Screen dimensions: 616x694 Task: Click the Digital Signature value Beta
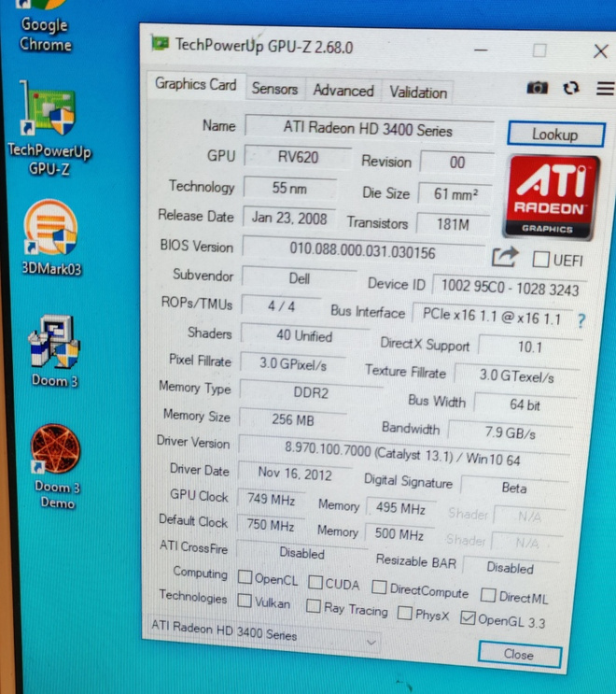tap(514, 489)
